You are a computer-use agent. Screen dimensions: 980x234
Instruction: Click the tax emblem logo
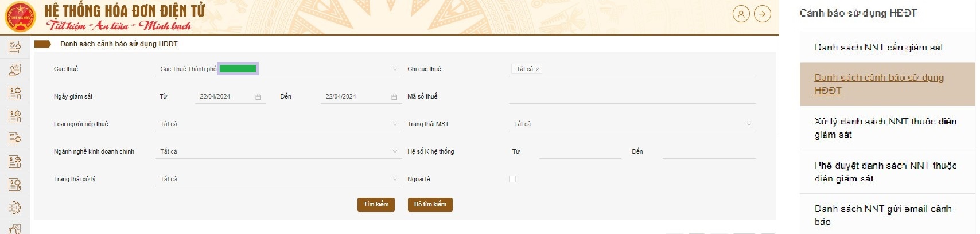pyautogui.click(x=20, y=17)
